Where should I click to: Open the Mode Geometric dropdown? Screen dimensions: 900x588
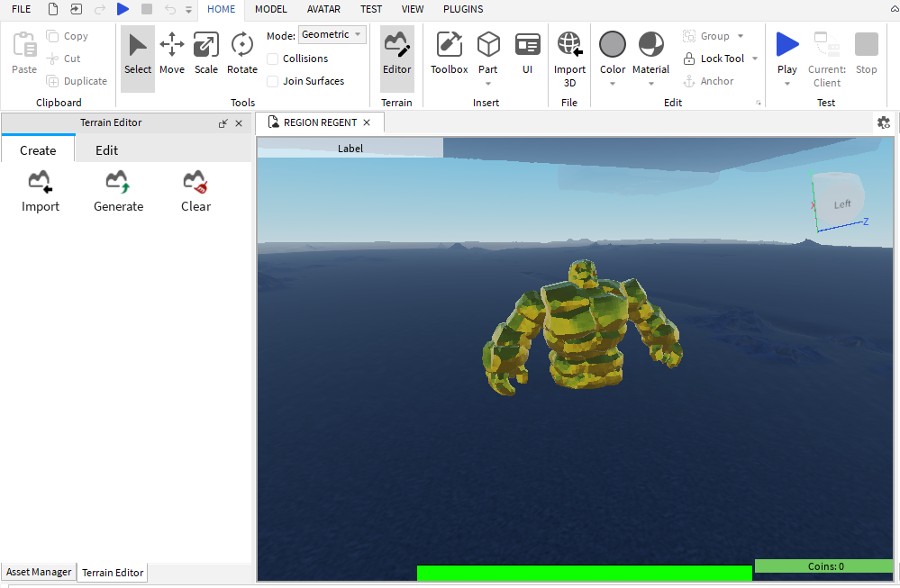point(332,35)
